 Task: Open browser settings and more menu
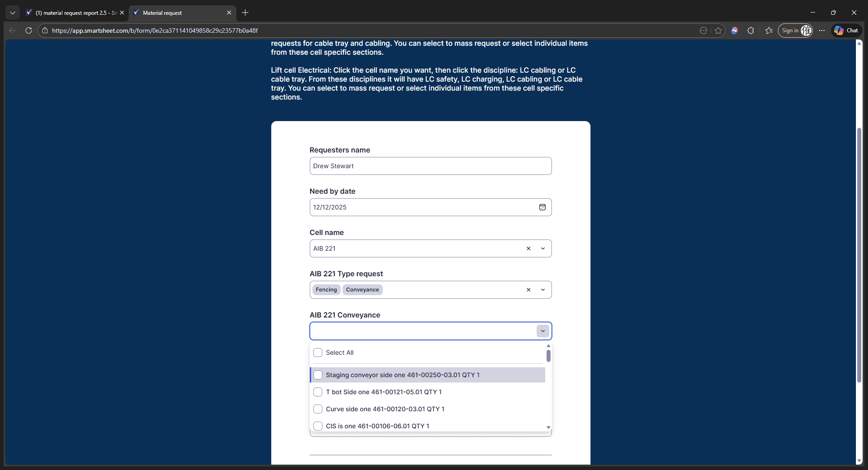[x=821, y=30]
